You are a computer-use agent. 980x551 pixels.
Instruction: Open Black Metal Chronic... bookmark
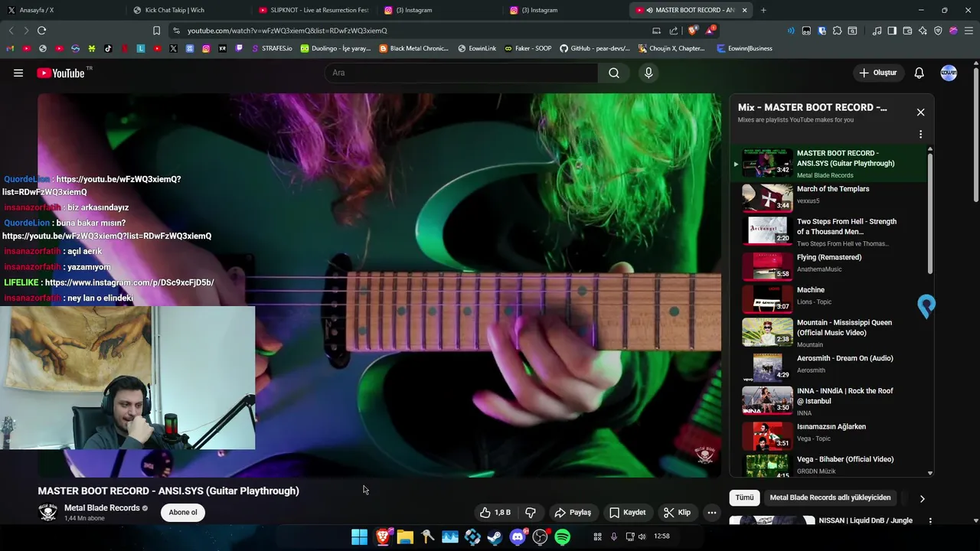tap(414, 48)
